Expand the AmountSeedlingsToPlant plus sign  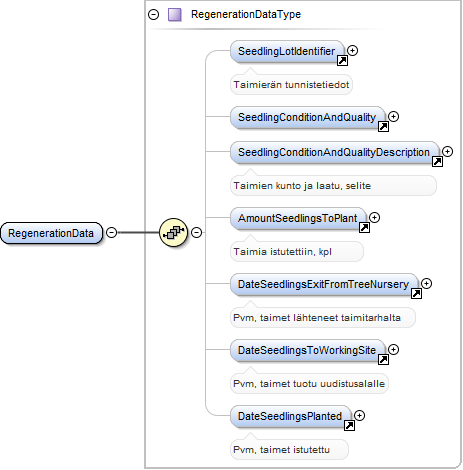pyautogui.click(x=374, y=217)
